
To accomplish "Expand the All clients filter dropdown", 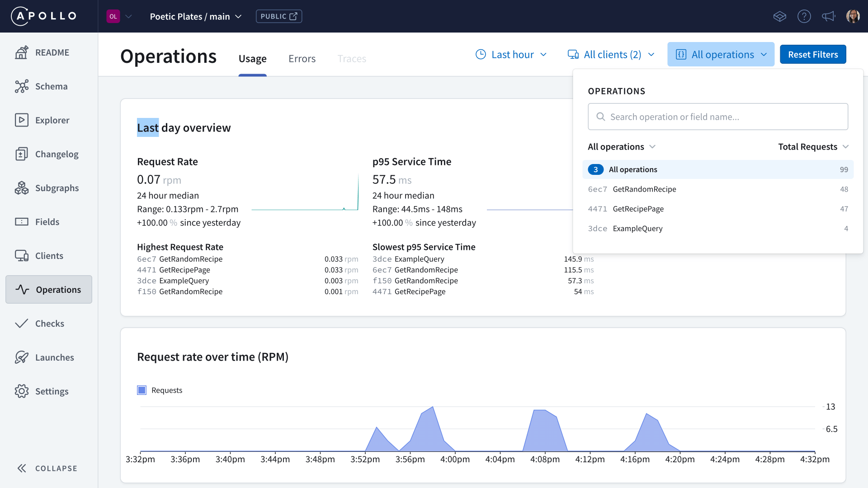I will pos(611,54).
